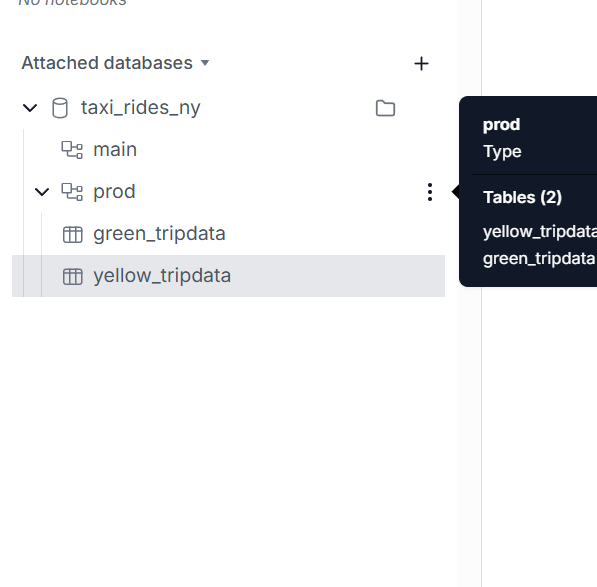
Task: Collapse the taxi_rides_ny database chevron
Action: click(30, 108)
